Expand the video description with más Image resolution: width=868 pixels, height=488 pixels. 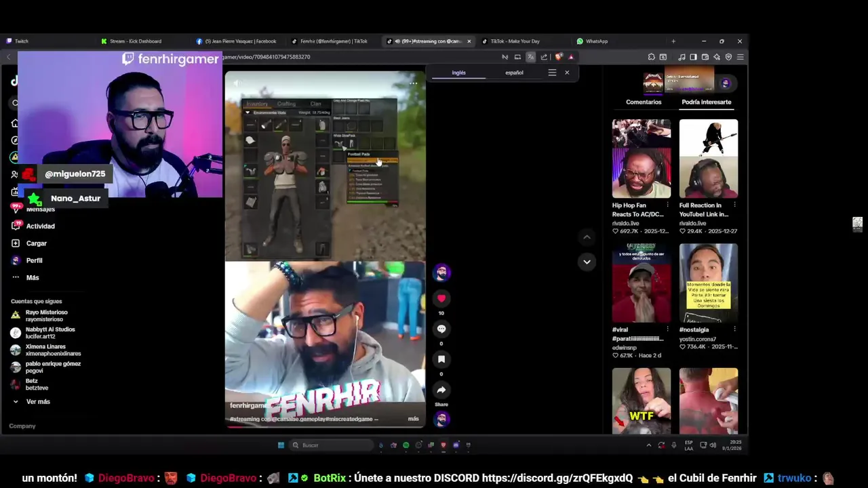pos(413,419)
